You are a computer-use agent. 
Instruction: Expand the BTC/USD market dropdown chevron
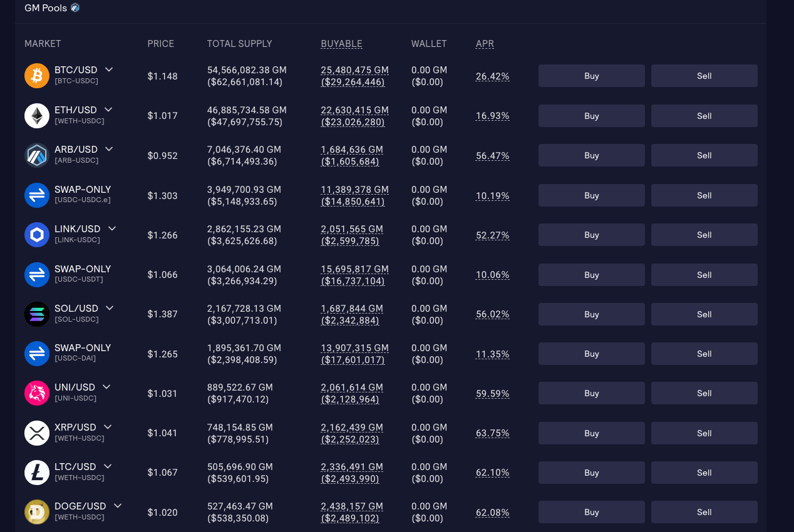tap(109, 69)
